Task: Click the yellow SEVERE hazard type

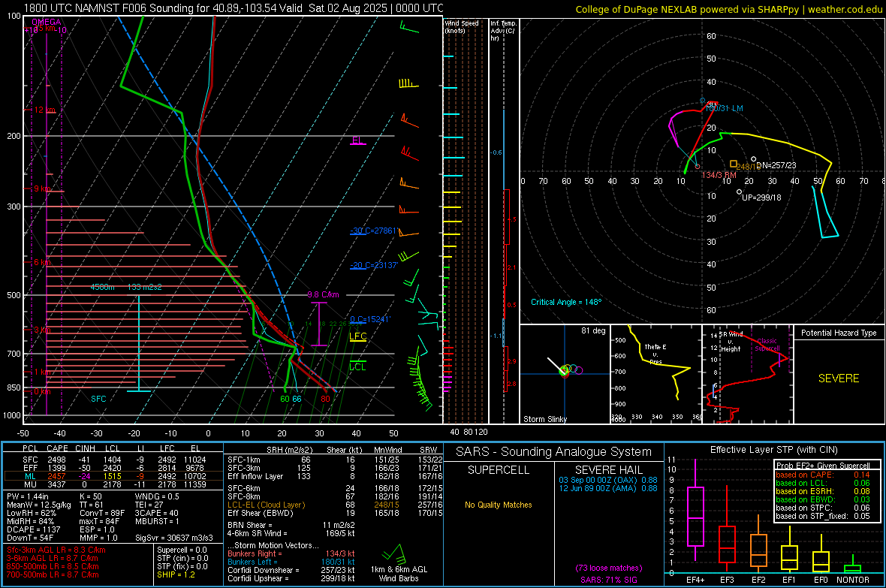Action: pyautogui.click(x=839, y=378)
